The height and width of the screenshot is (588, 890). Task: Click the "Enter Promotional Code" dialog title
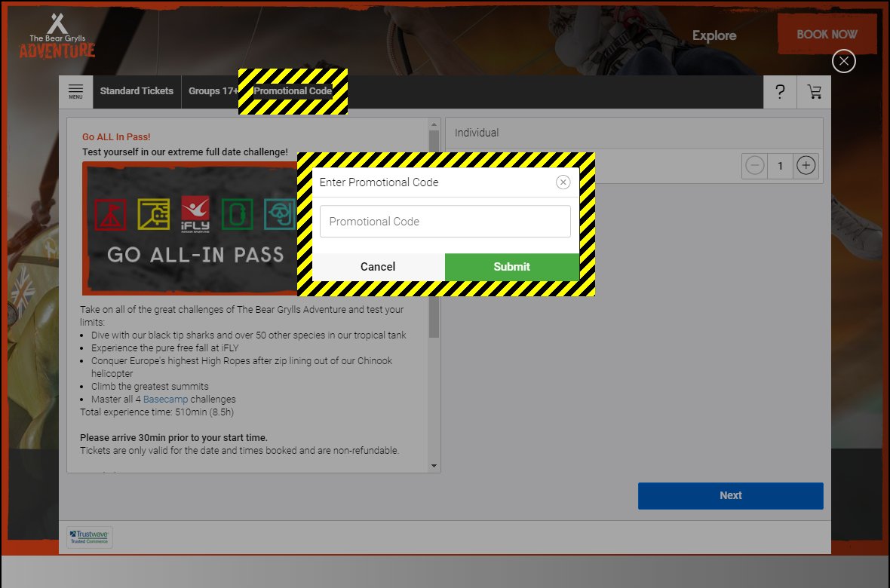pyautogui.click(x=379, y=182)
